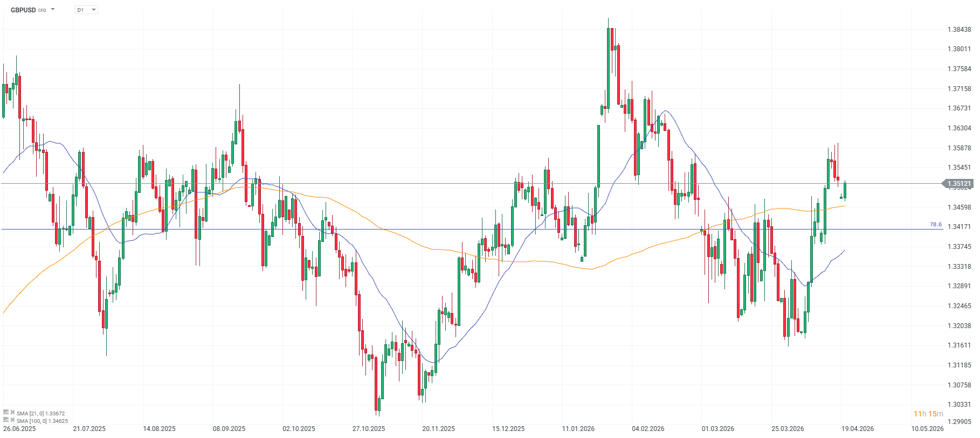Click the CFD tag beside GBPUSD

[42, 10]
